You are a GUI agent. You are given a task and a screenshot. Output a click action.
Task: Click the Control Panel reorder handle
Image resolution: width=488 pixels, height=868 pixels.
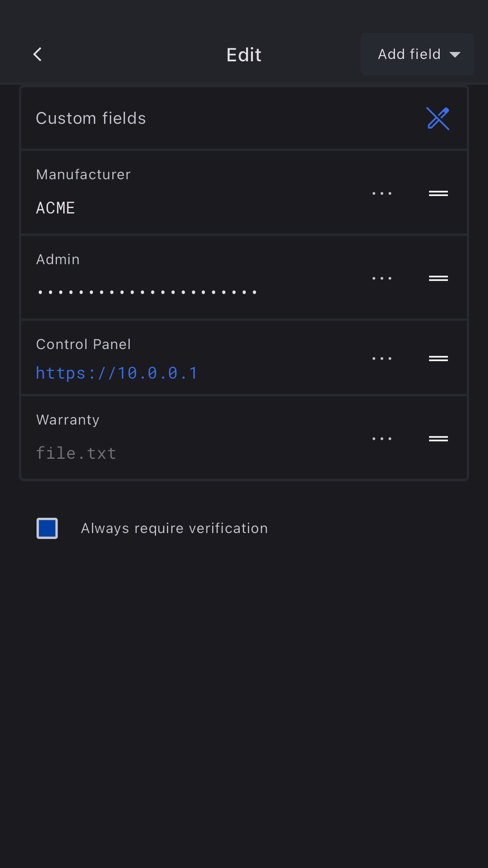pos(438,359)
